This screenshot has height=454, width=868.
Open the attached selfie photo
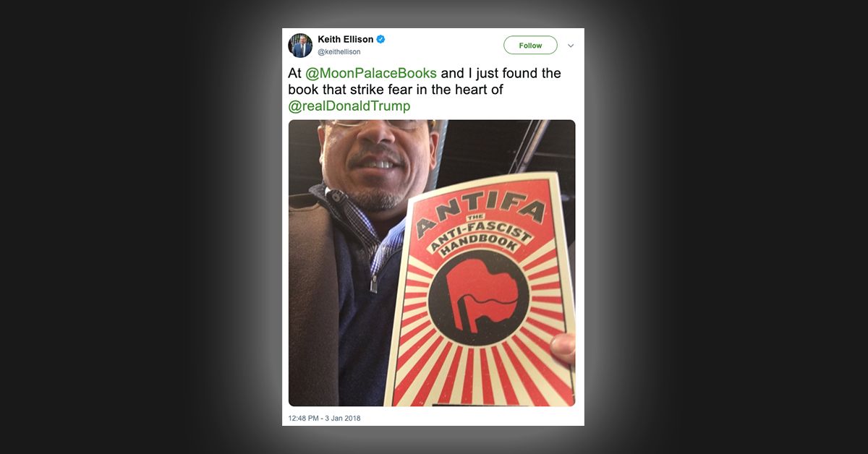pyautogui.click(x=432, y=263)
